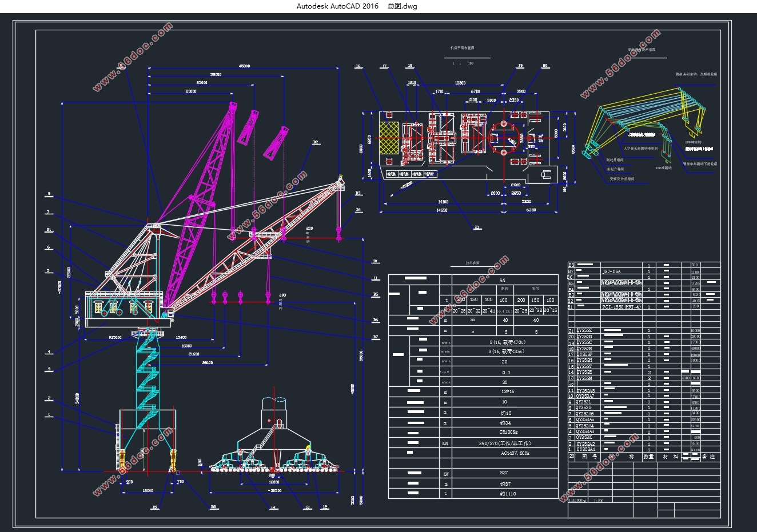
Task: Click the 数量 column header in parts list
Action: coord(649,457)
